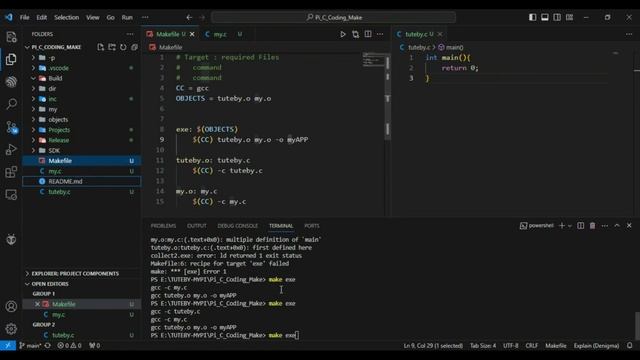640x360 pixels.
Task: Open tuteby.c editor group more actions
Action: click(629, 34)
